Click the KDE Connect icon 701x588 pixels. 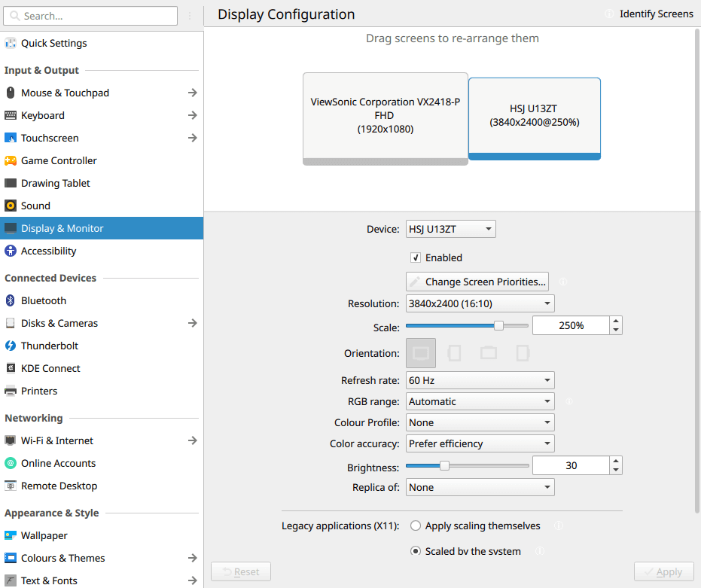(11, 368)
